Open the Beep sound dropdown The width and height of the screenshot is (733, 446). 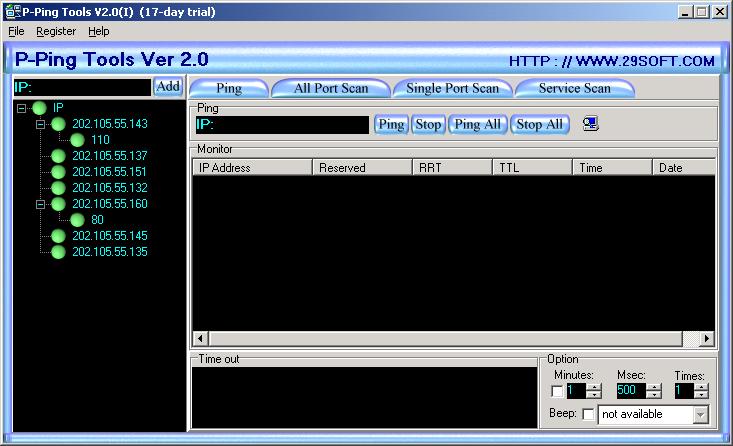pos(700,414)
